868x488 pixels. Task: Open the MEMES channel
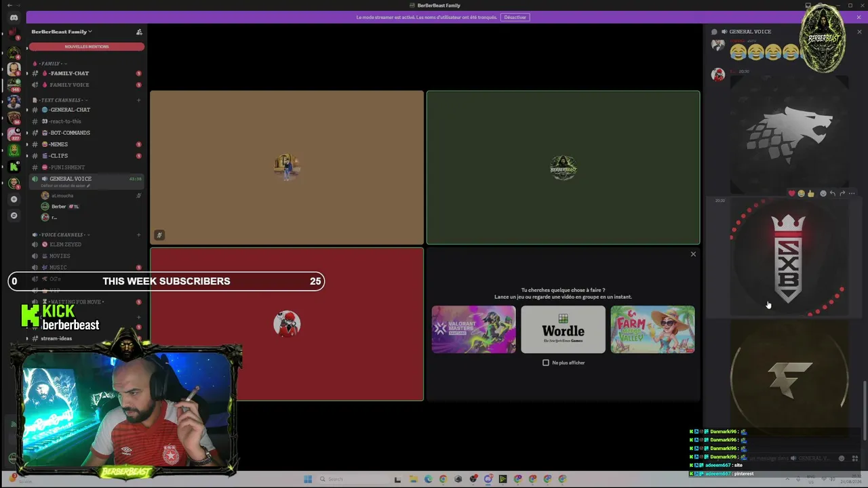pos(85,144)
